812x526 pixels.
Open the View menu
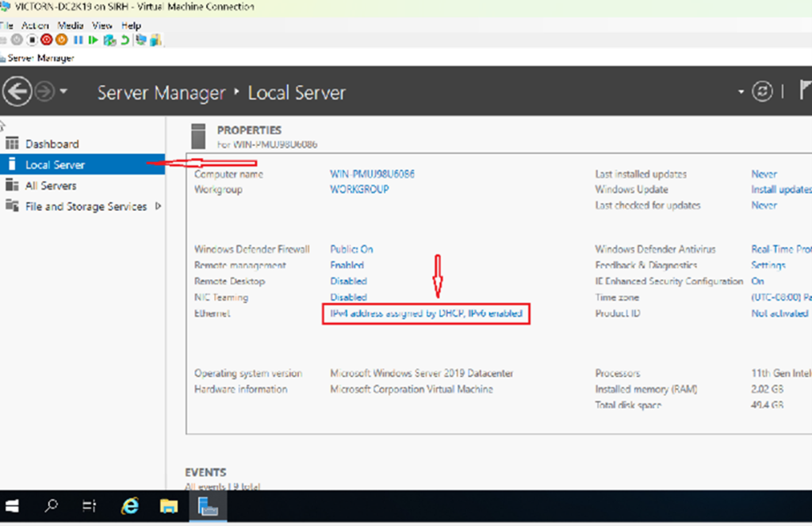click(x=102, y=25)
